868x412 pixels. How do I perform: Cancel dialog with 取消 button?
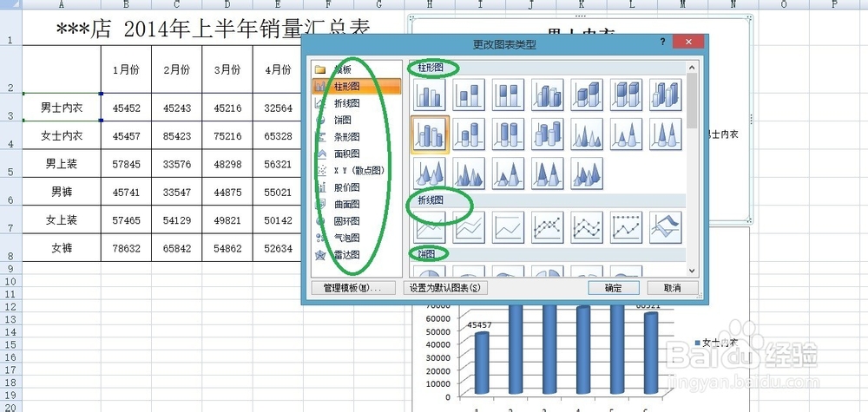click(673, 288)
